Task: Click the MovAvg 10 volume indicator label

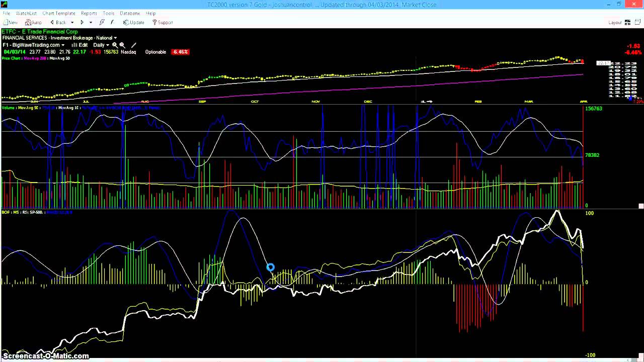Action: (x=69, y=108)
